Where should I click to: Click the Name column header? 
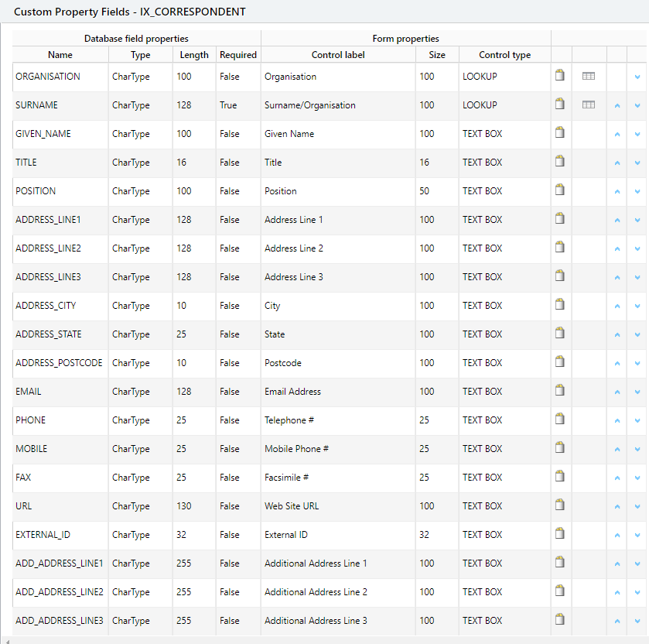pos(60,55)
